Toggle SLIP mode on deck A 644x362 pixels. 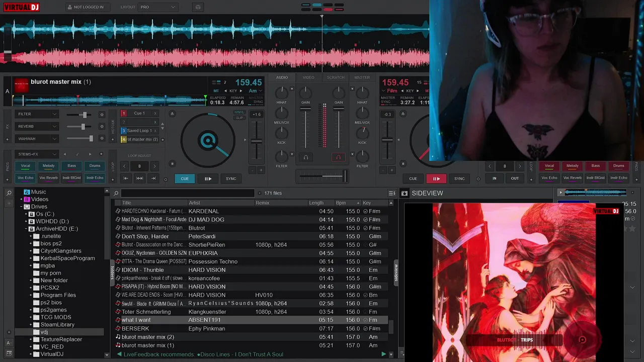239,118
